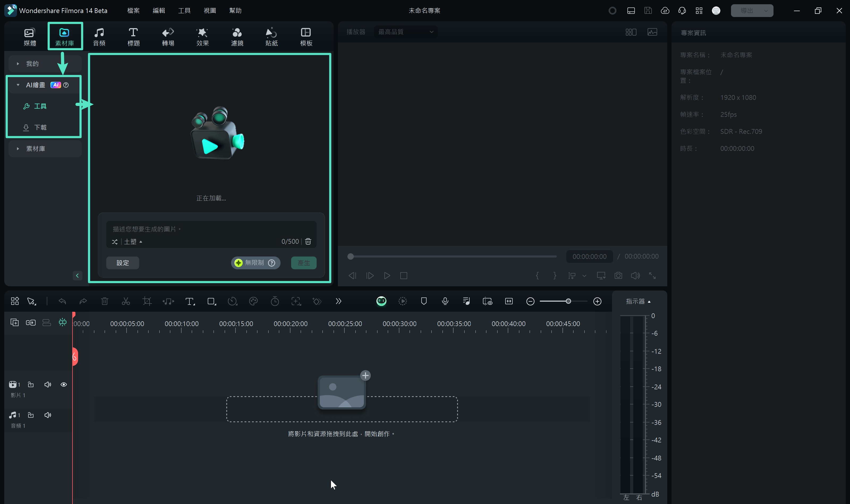This screenshot has height=504, width=850.
Task: Expand the 我的 section
Action: pos(45,64)
